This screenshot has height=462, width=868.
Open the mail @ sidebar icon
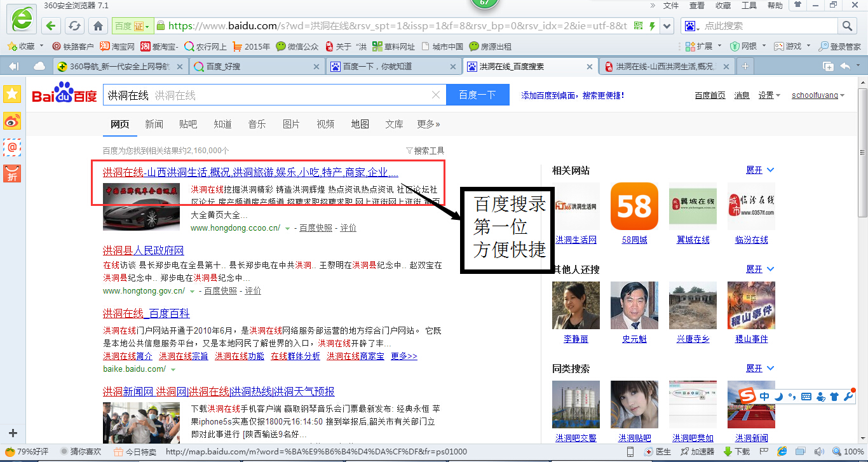pos(12,147)
